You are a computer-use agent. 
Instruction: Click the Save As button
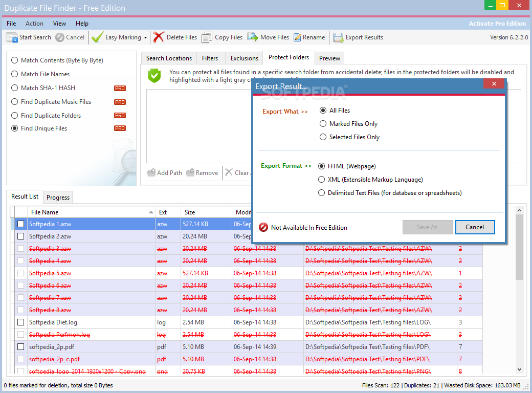[427, 227]
